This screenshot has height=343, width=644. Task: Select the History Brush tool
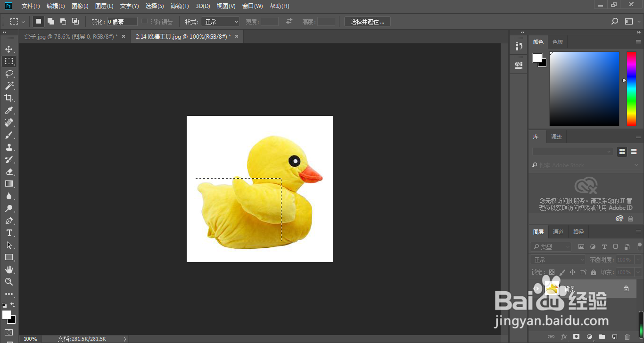click(x=9, y=159)
